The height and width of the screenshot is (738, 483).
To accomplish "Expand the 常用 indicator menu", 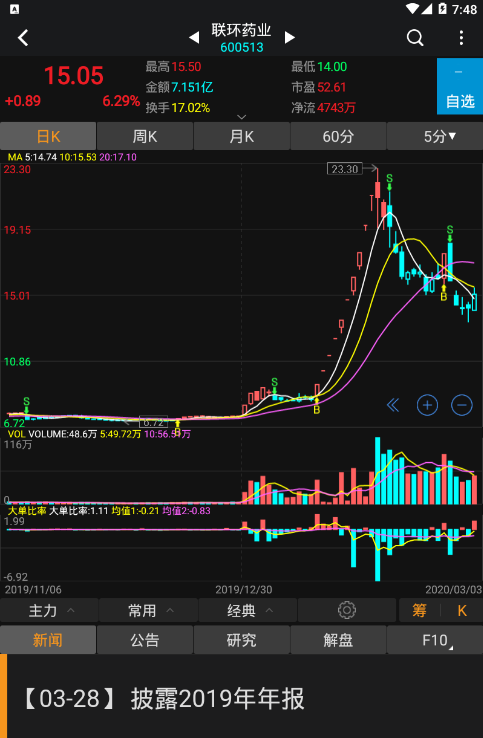I will pos(149,610).
